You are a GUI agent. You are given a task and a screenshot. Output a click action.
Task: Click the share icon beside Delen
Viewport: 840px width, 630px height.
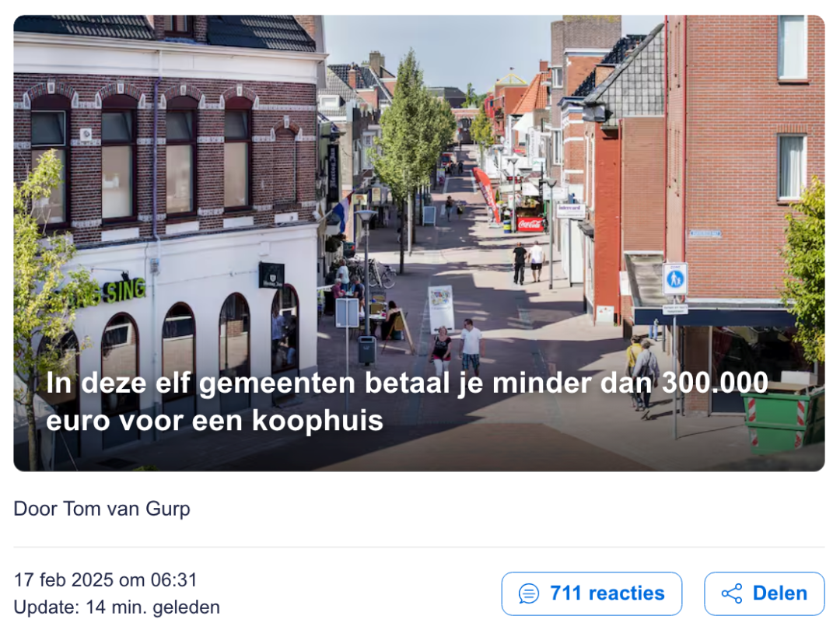732,593
